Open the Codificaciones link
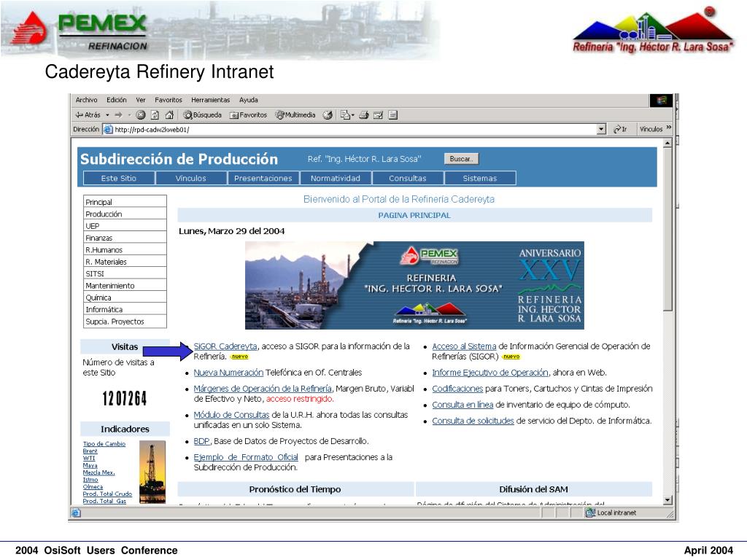747x560 pixels. (x=457, y=389)
